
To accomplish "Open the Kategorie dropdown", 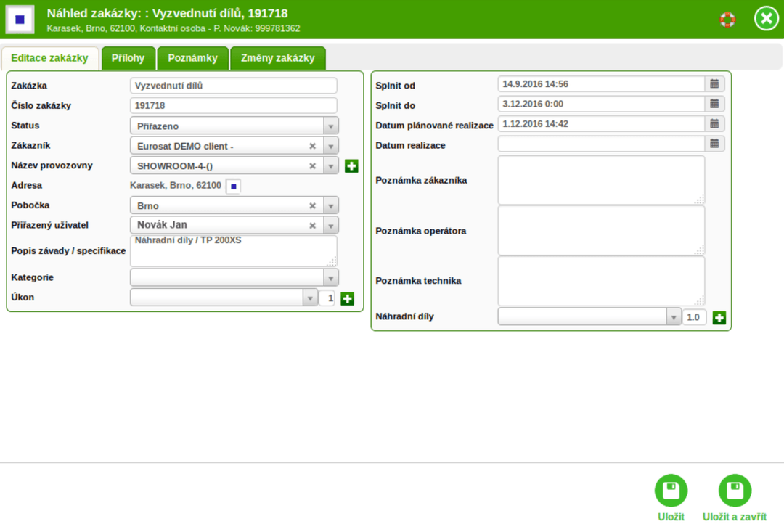I will (x=332, y=277).
